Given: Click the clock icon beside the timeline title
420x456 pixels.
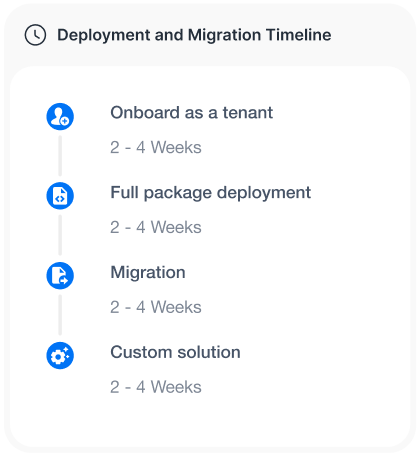Looking at the screenshot, I should point(35,35).
